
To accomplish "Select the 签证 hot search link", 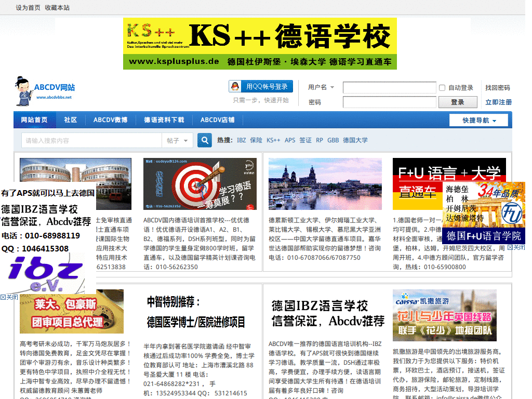I will pos(305,140).
